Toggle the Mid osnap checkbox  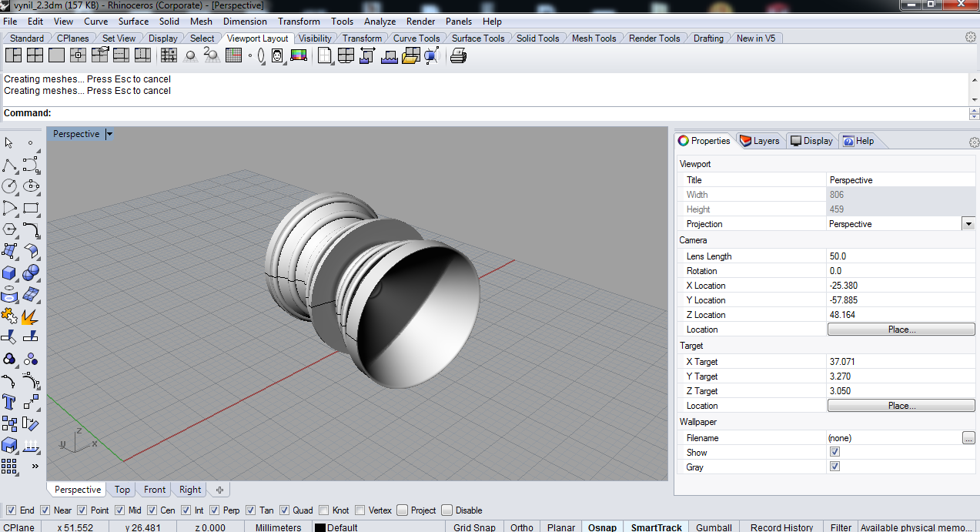[119, 510]
